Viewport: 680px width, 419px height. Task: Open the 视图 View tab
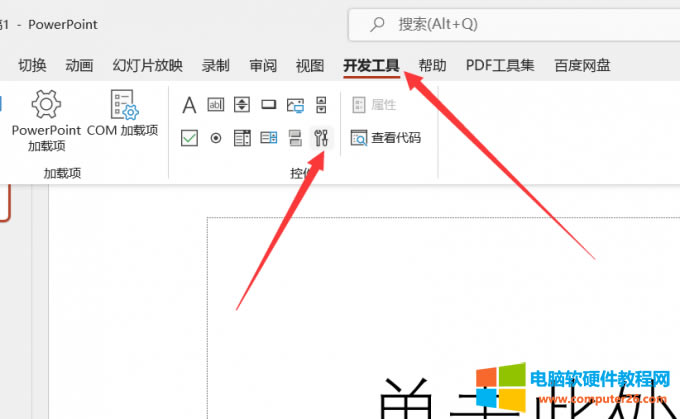[x=310, y=65]
